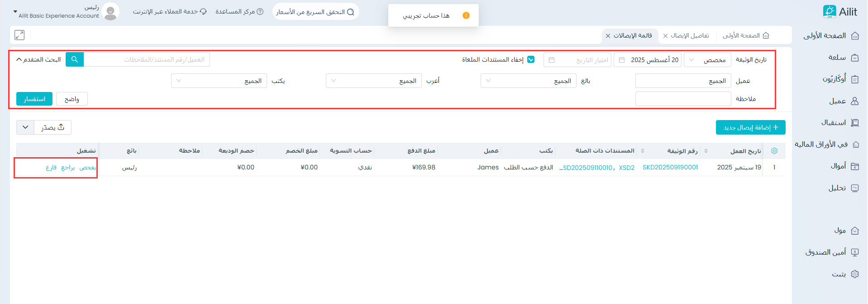Click the blue search magnifier button
Viewport: 868px width, 304px height.
pos(75,59)
